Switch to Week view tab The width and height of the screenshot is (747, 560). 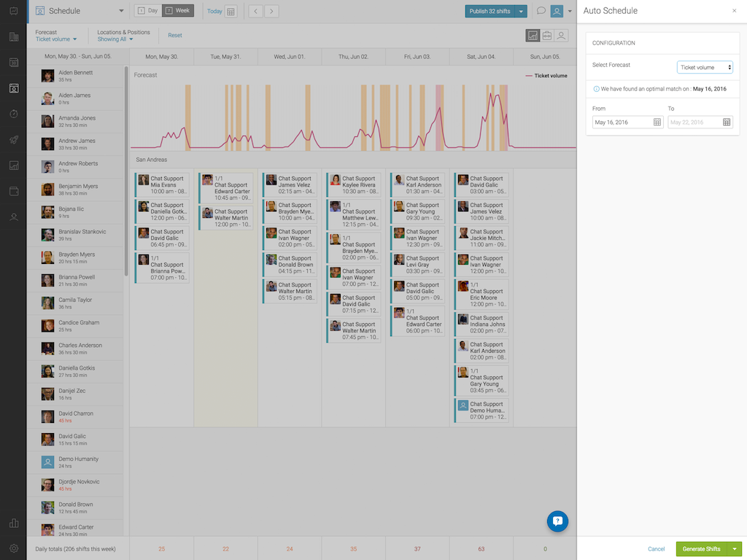(x=177, y=11)
